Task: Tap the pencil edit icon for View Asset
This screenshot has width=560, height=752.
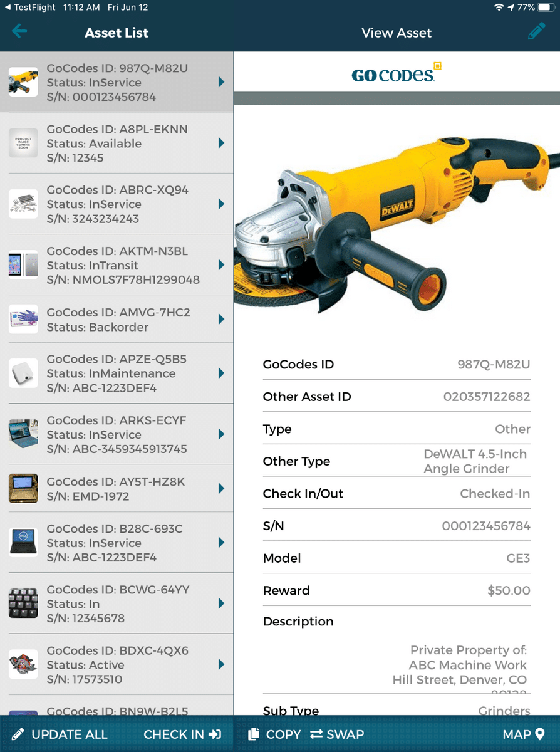Action: 536,32
